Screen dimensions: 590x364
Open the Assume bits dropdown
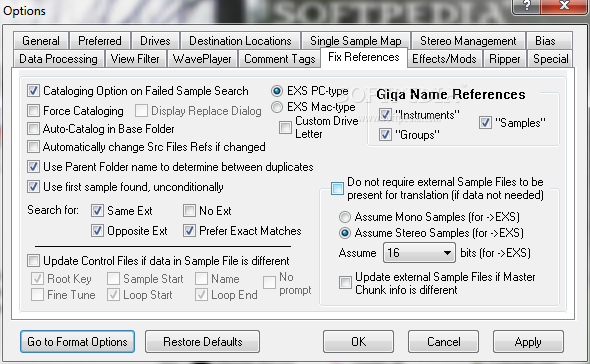click(419, 253)
